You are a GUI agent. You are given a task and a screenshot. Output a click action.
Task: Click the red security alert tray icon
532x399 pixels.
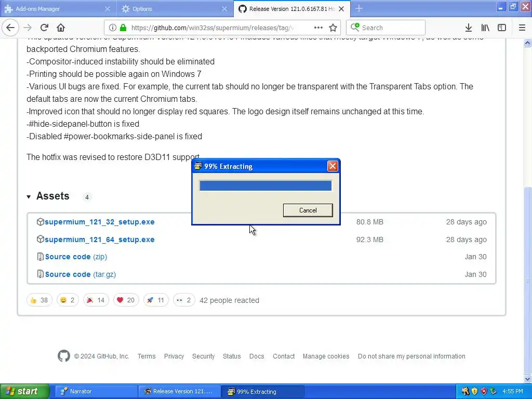click(484, 391)
